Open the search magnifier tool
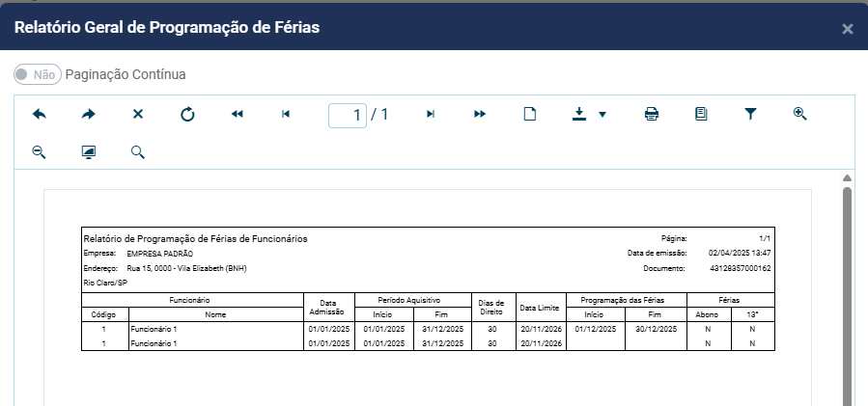868x406 pixels. [138, 152]
